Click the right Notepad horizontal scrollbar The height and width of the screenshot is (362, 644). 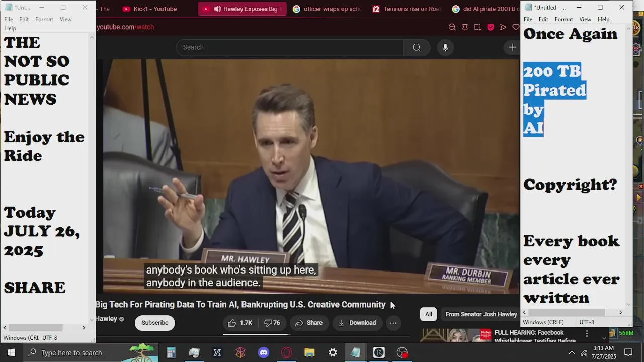click(x=567, y=312)
